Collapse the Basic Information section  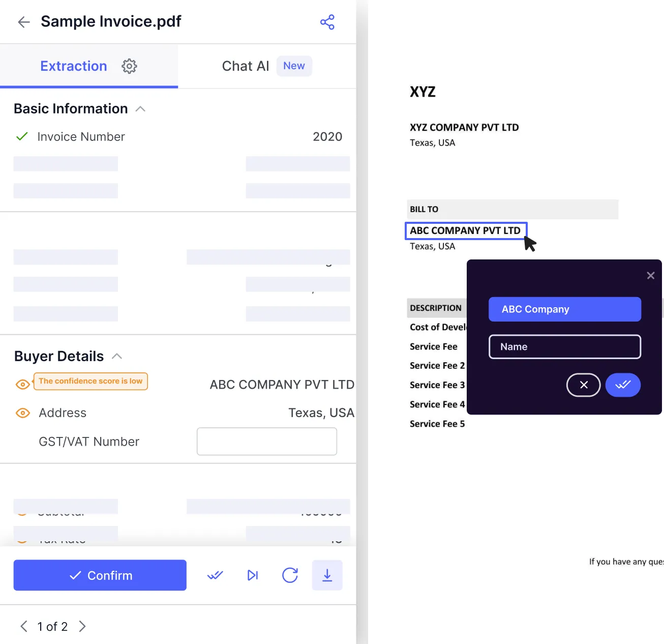(x=140, y=108)
